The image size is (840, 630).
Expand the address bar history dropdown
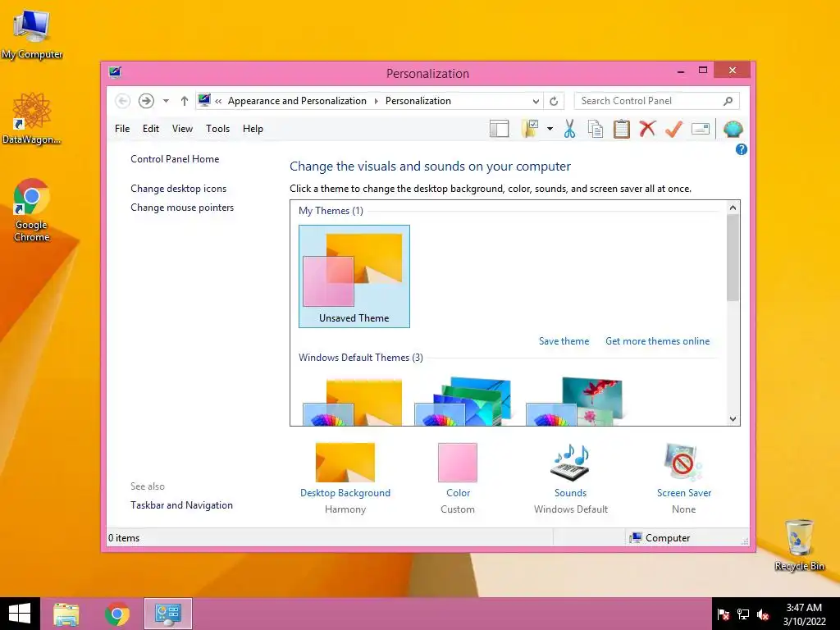[x=536, y=101]
